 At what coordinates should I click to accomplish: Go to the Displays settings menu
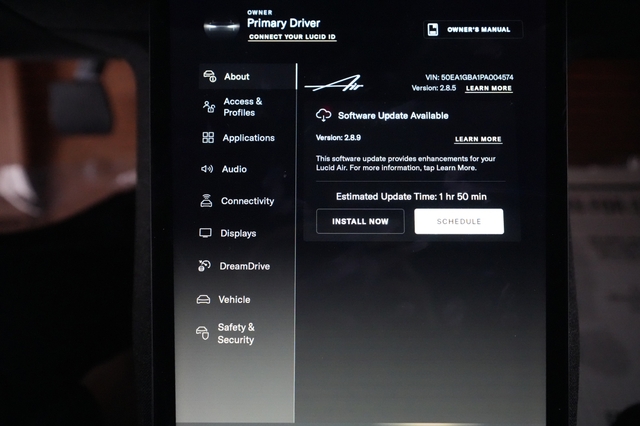(238, 233)
